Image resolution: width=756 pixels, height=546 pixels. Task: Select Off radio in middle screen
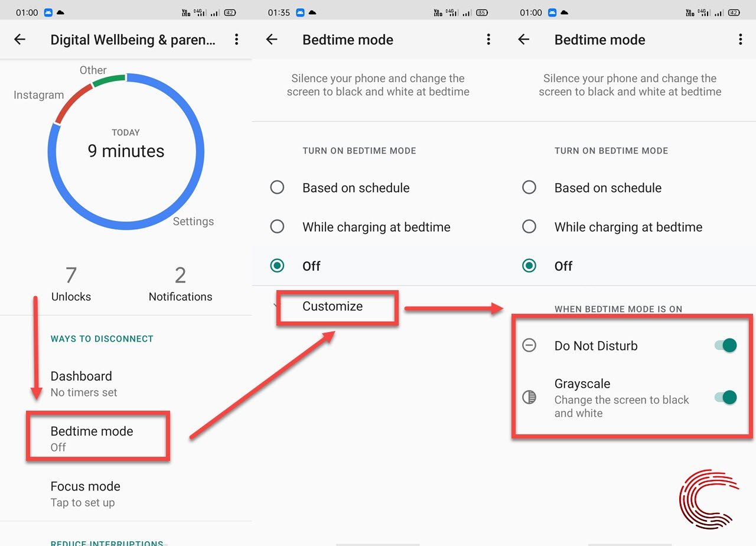277,266
